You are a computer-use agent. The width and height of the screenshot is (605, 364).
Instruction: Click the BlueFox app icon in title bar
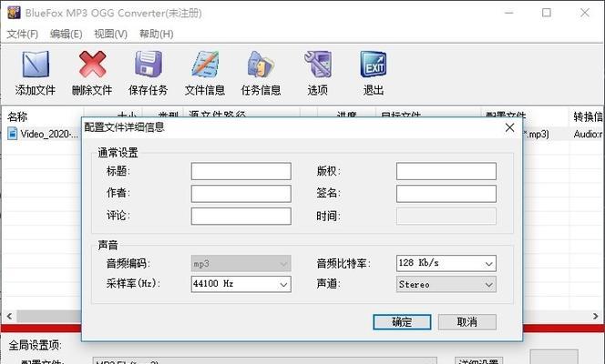coord(14,13)
